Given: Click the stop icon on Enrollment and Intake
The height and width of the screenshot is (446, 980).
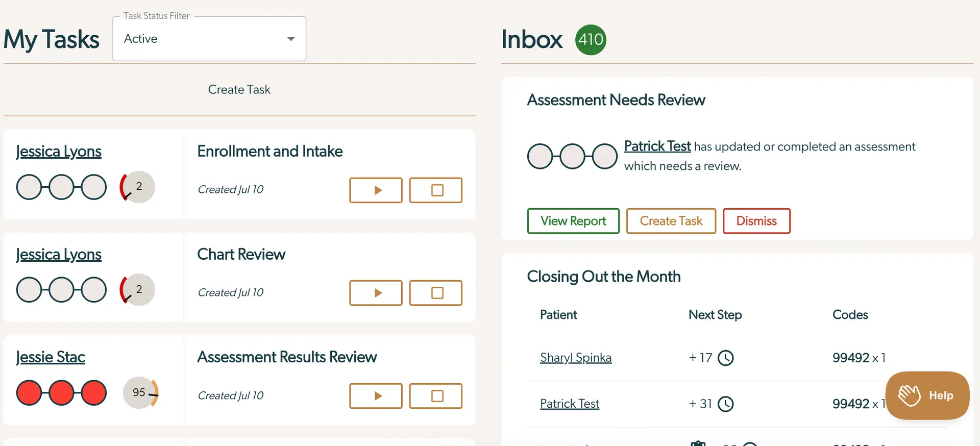Looking at the screenshot, I should point(435,190).
